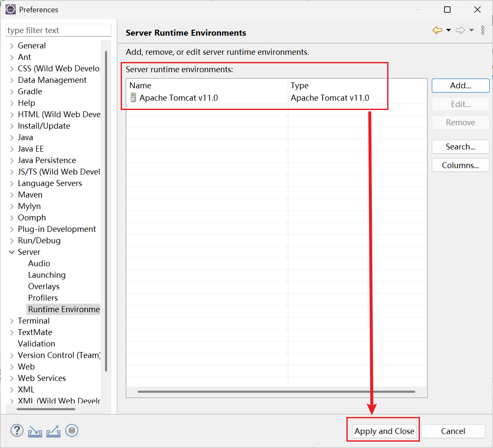493x448 pixels.
Task: Click the Columns... button
Action: [x=460, y=165]
